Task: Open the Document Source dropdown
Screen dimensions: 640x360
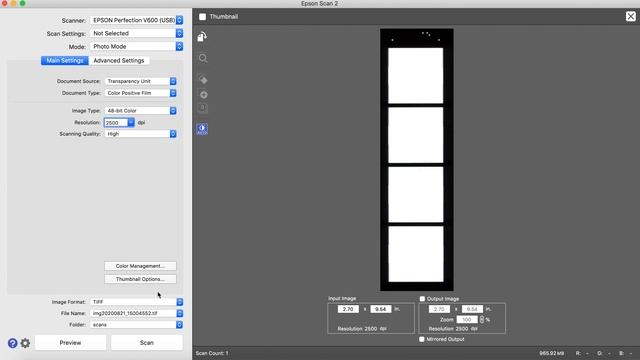Action: [x=140, y=81]
